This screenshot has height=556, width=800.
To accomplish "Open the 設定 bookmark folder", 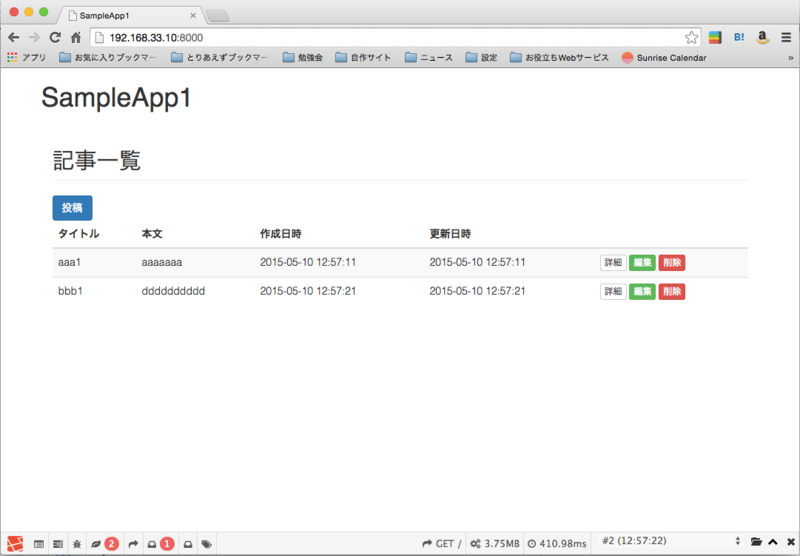I will point(481,58).
